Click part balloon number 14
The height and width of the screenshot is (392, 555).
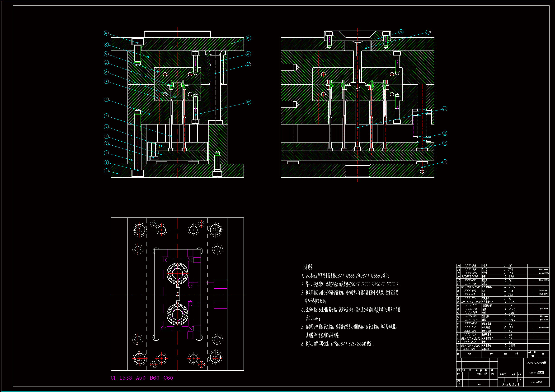[106, 33]
